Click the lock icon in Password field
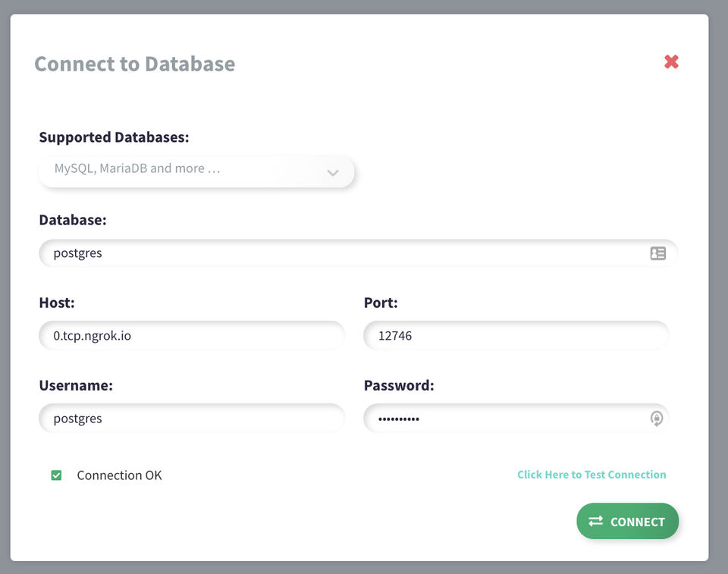The height and width of the screenshot is (574, 728). (657, 419)
